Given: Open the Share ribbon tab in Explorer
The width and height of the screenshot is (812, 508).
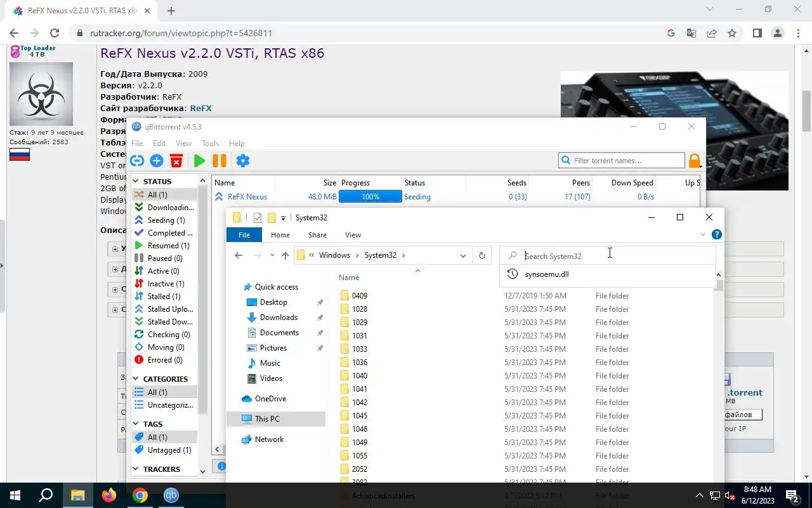Looking at the screenshot, I should 317,235.
